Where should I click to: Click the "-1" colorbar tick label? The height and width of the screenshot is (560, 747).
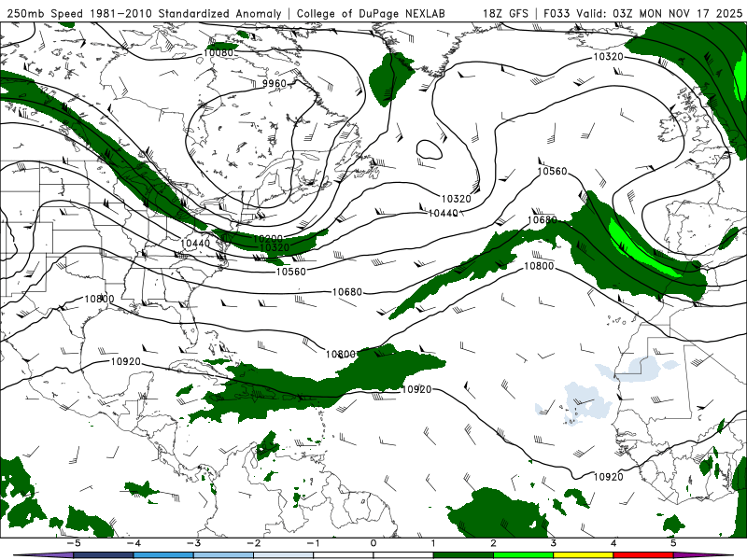click(x=313, y=543)
